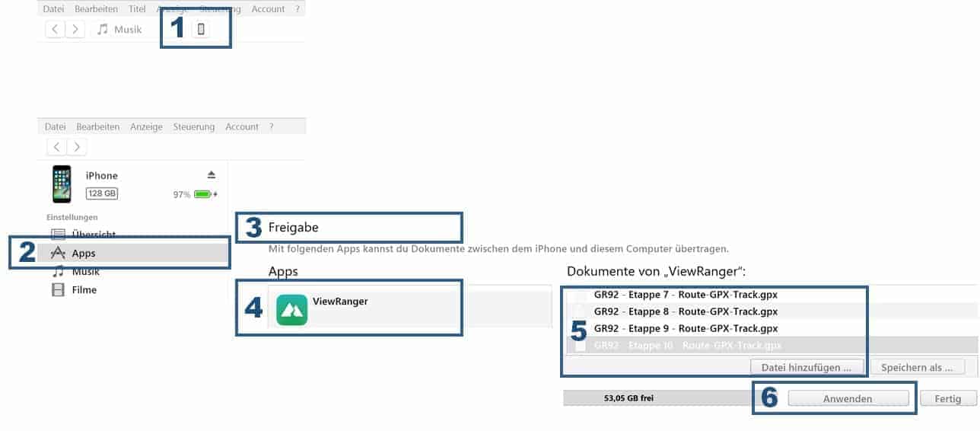980x431 pixels.
Task: Click the back arrow in lower window
Action: pos(57,147)
